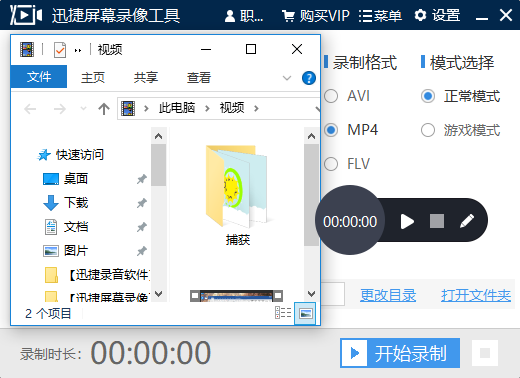Open explorer help question mark icon
The image size is (520, 378).
(x=309, y=78)
